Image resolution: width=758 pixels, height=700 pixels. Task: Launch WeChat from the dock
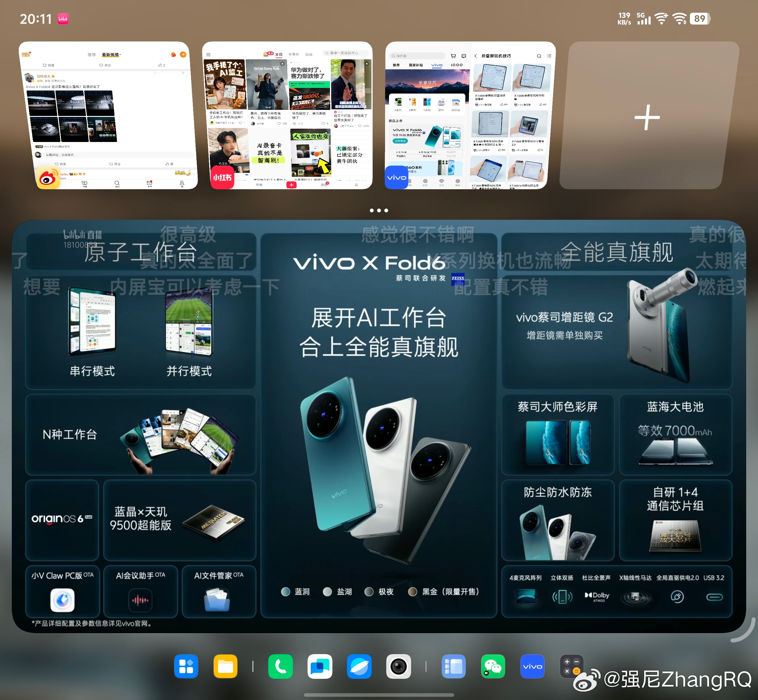coord(493,666)
